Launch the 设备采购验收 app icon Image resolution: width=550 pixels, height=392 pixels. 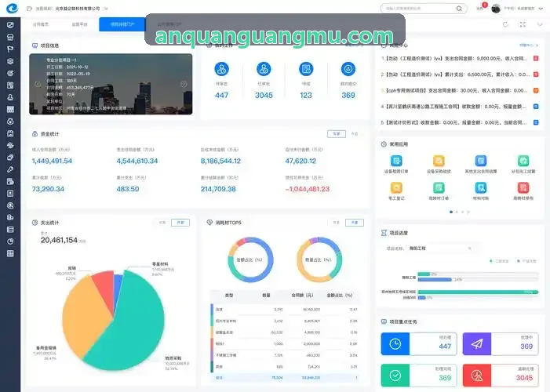[x=439, y=161]
